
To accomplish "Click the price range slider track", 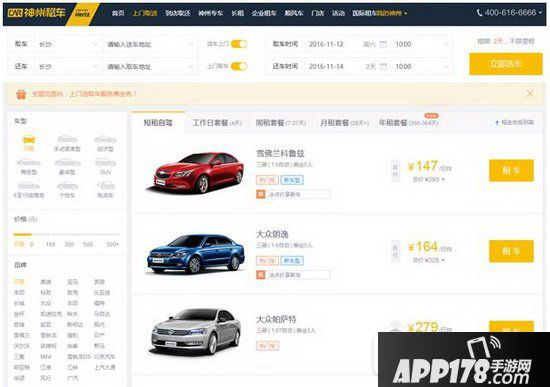I will [67, 234].
